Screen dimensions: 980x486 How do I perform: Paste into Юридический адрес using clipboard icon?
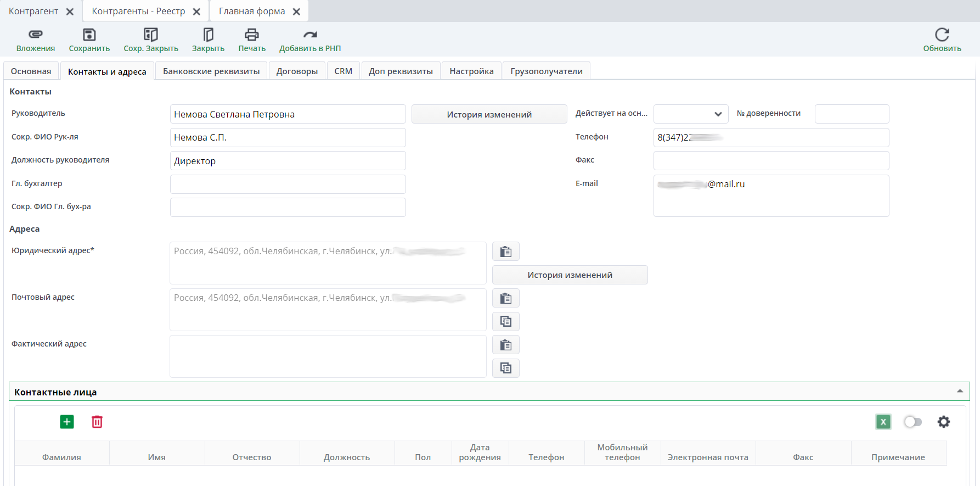pos(505,252)
